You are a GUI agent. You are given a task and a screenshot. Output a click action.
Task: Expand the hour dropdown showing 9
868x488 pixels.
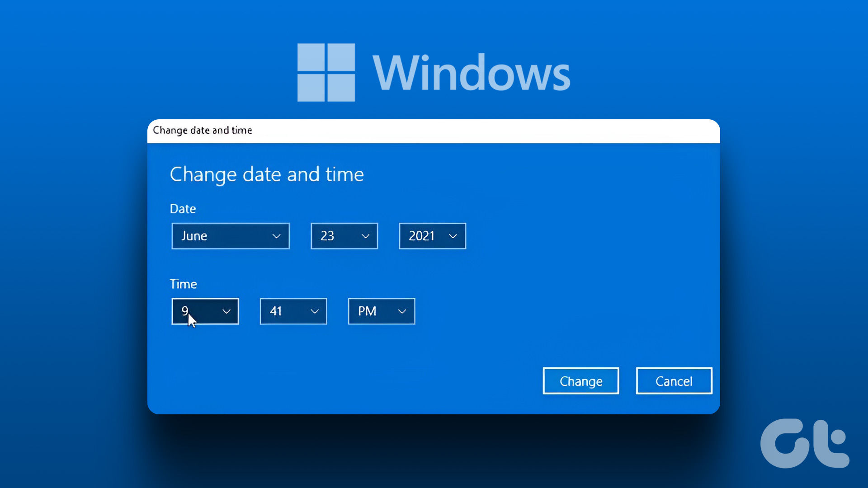205,310
